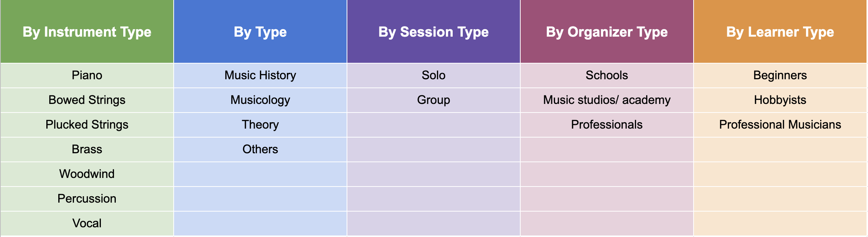Click the By Session Type header
Viewport: 868px width, 237px height.
434,32
